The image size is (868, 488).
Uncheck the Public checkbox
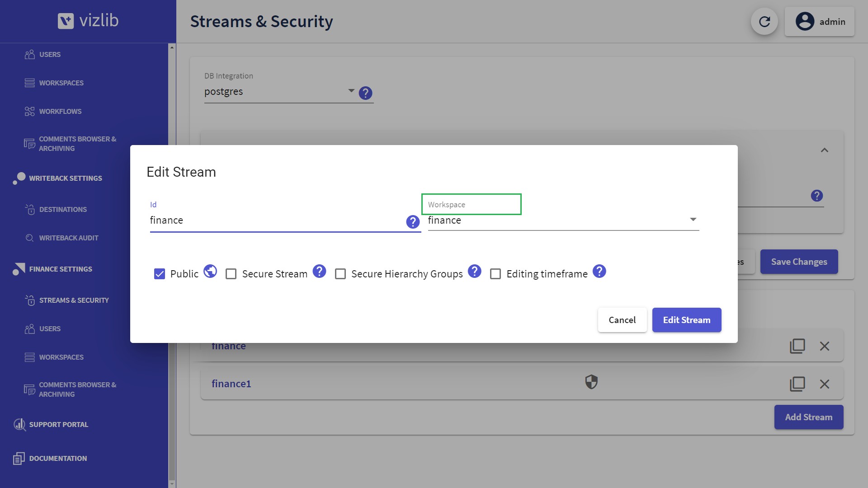(x=160, y=274)
